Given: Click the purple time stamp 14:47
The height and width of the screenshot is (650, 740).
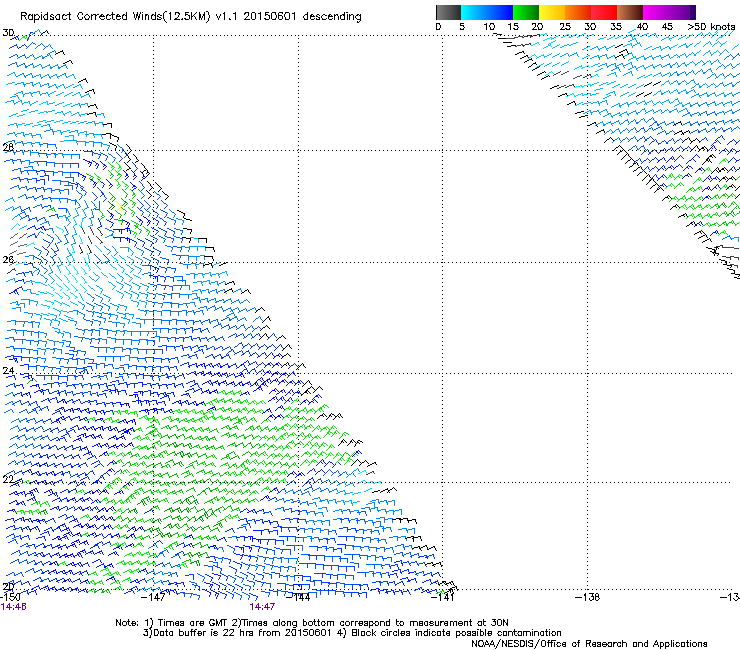Looking at the screenshot, I should tap(262, 607).
